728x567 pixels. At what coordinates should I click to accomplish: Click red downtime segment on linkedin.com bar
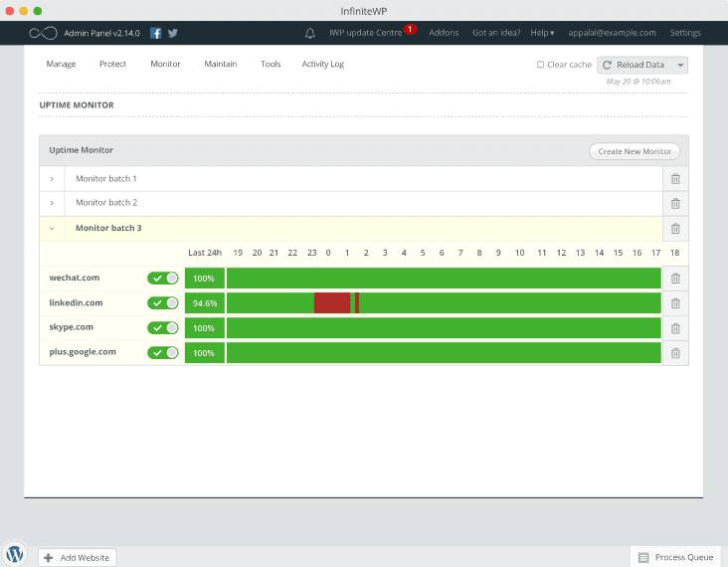[331, 303]
